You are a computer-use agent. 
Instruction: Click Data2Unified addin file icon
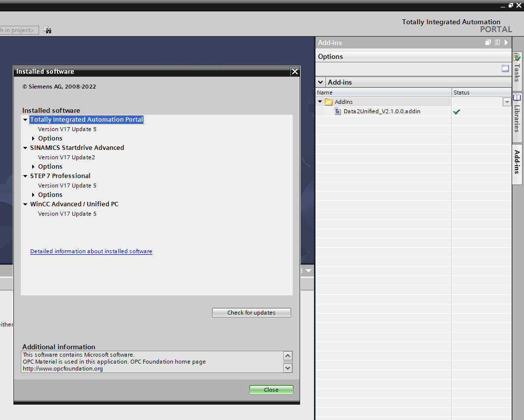(x=338, y=111)
